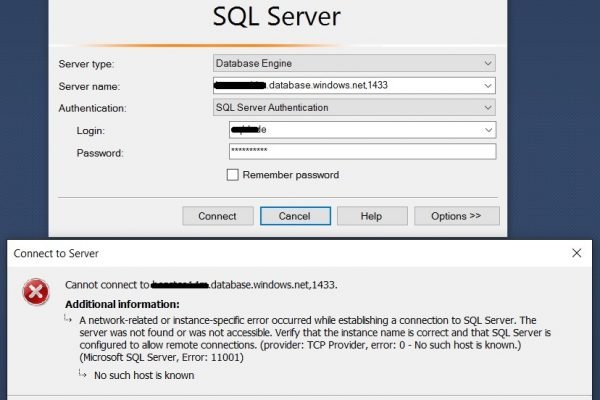The width and height of the screenshot is (600, 400).
Task: Click the 'Additional information:' heading
Action: 122,304
